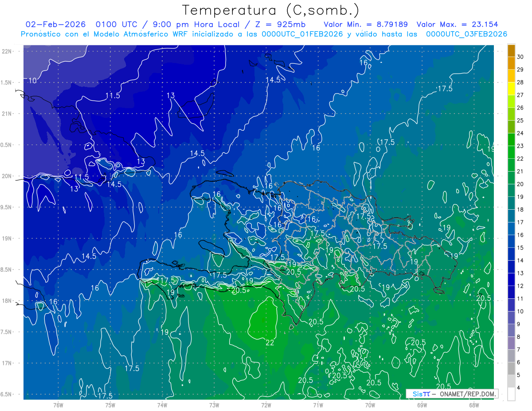Click the "22N" latitude axis label
532x411 pixels.
(x=7, y=51)
